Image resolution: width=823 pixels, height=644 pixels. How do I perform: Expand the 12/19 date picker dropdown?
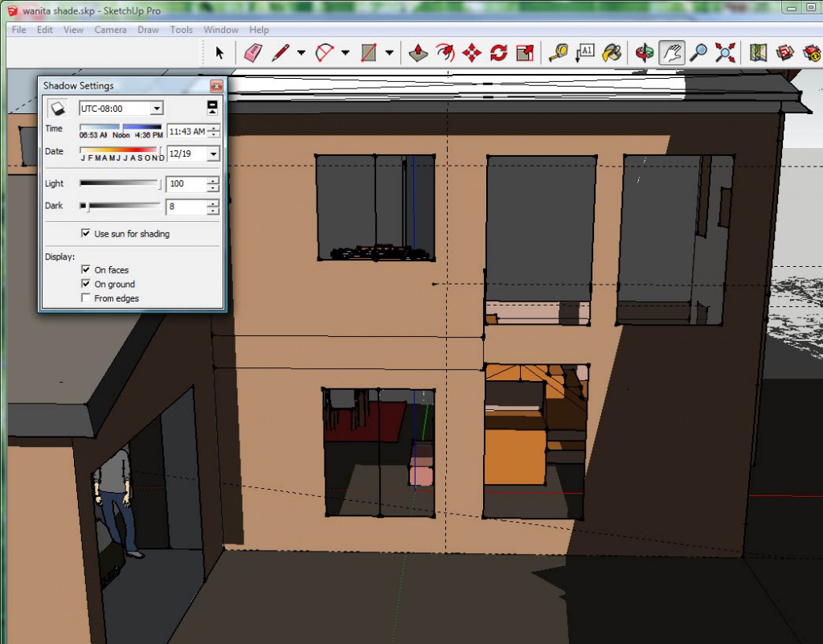pos(213,154)
